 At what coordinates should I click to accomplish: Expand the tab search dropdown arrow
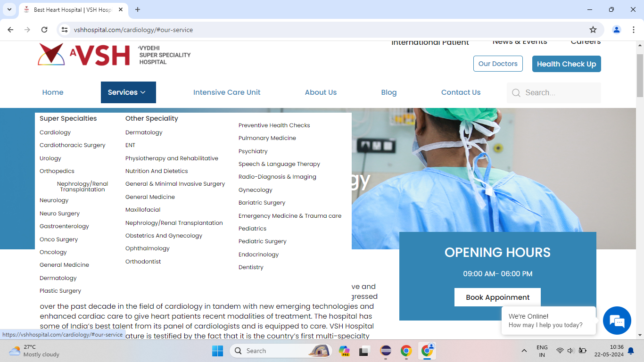click(x=9, y=9)
